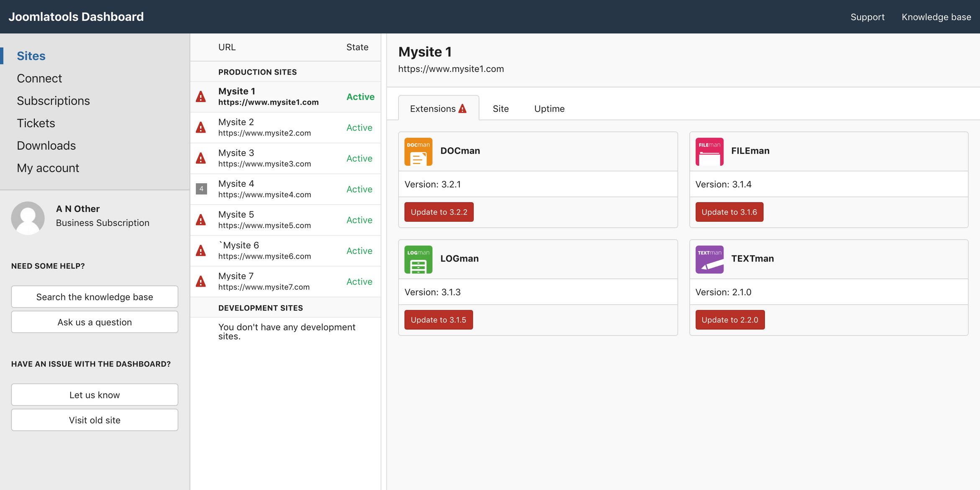
Task: Update DOCman to 3.2.2
Action: coord(439,212)
